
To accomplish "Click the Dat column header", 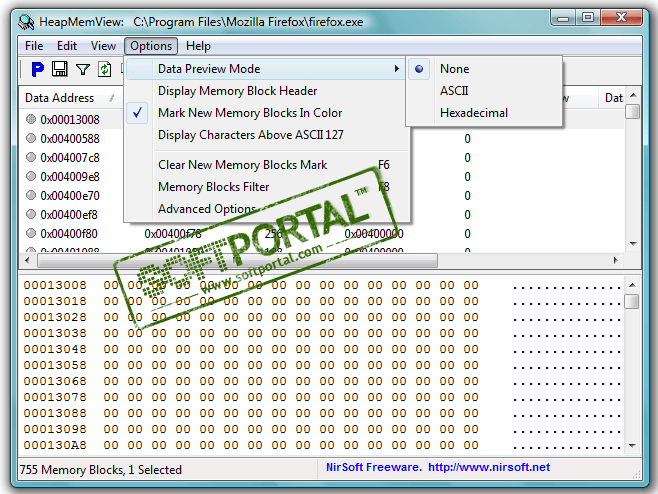I will point(613,98).
